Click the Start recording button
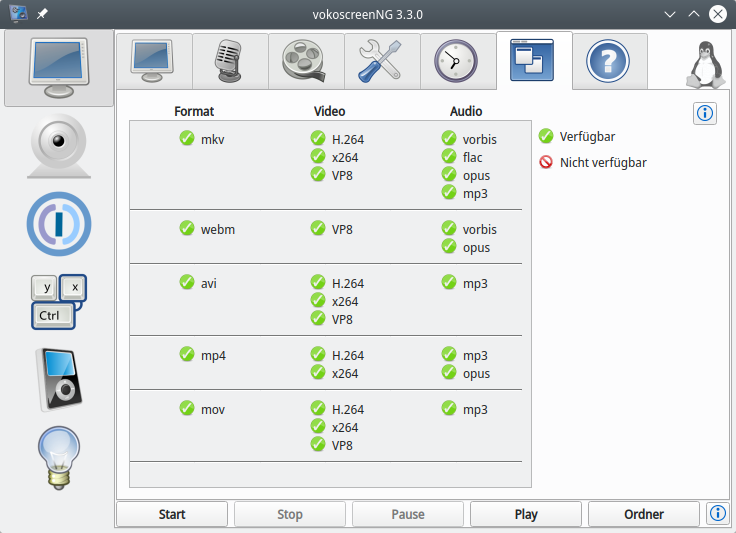 [172, 514]
